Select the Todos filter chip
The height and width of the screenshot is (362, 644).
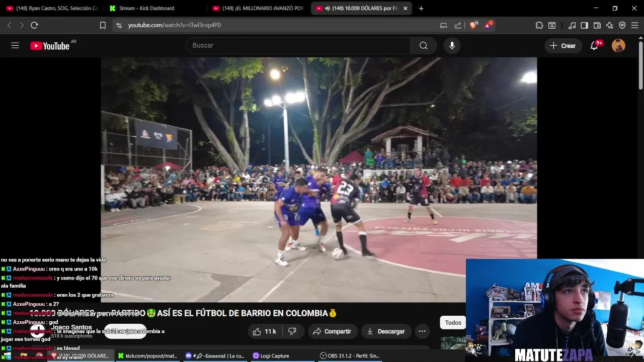(453, 323)
